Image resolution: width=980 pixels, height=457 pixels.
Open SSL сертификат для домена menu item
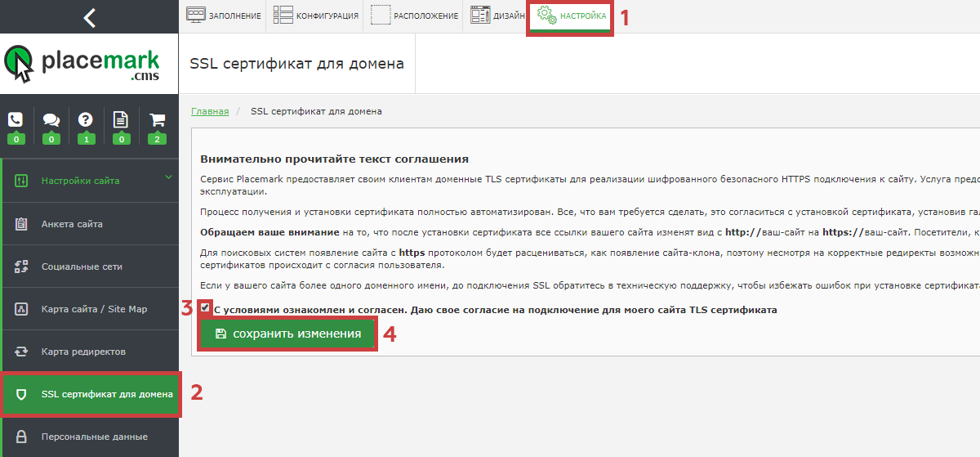tap(91, 394)
